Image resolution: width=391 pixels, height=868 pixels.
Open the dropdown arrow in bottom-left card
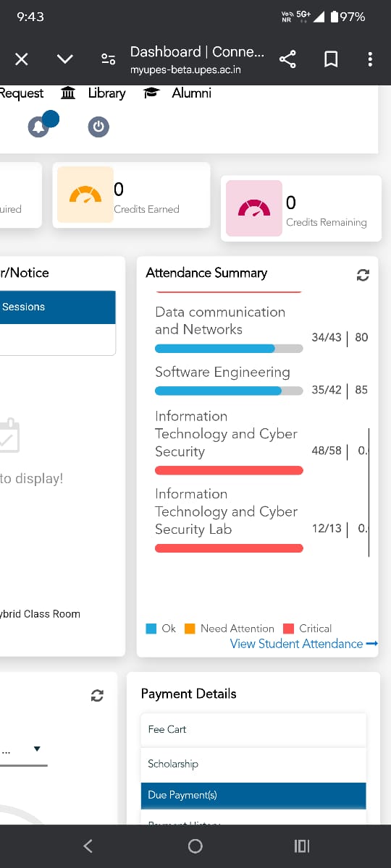(38, 749)
